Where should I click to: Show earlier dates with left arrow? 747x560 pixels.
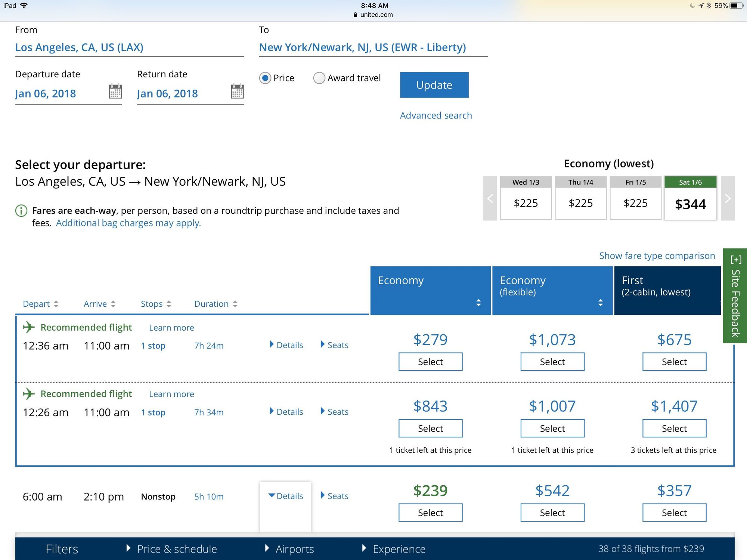[490, 198]
